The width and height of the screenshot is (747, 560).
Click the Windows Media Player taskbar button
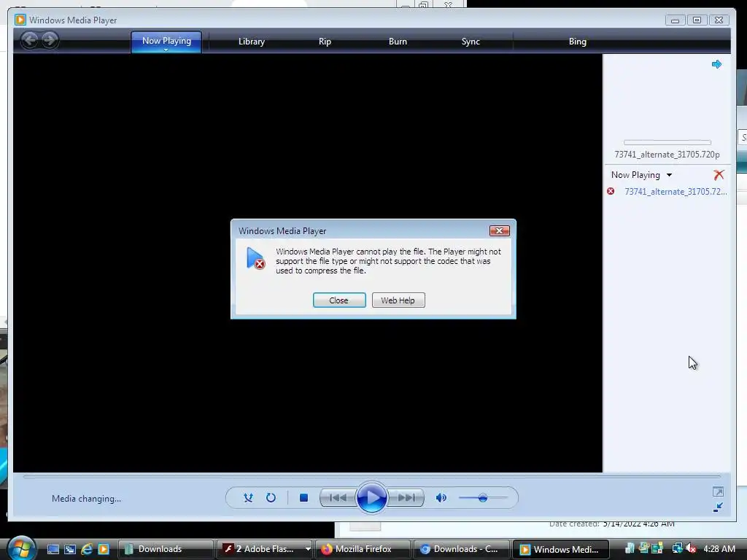[x=561, y=549]
